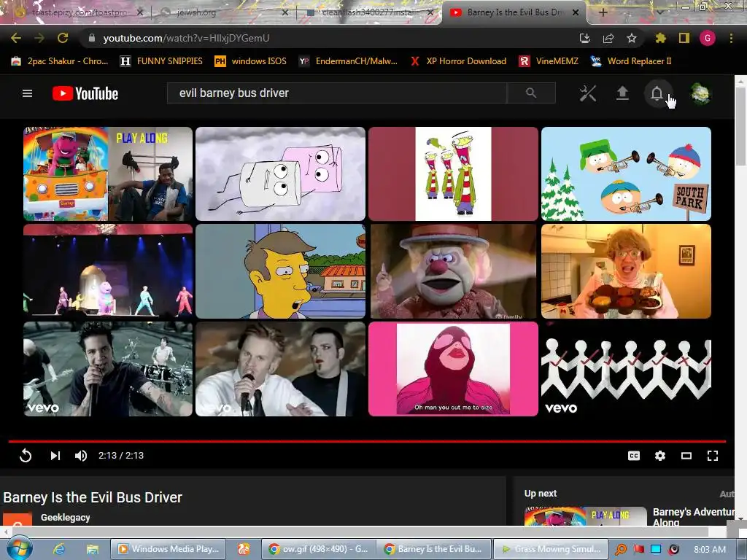Replay the video with the replay button
The width and height of the screenshot is (747, 560).
[x=26, y=456]
